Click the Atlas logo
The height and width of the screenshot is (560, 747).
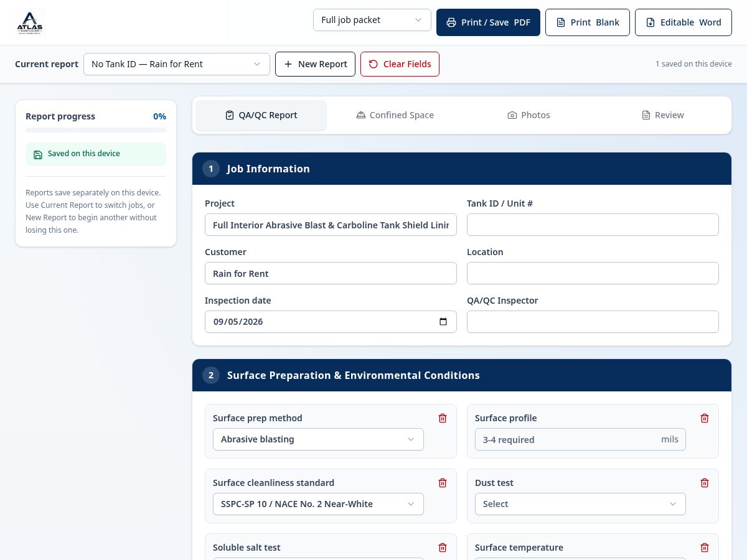click(30, 22)
